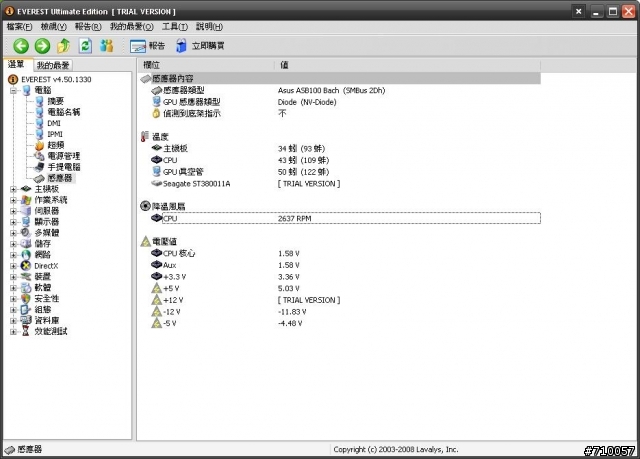The height and width of the screenshot is (459, 640).
Task: Click the +12 V triangle icon
Action: (157, 300)
